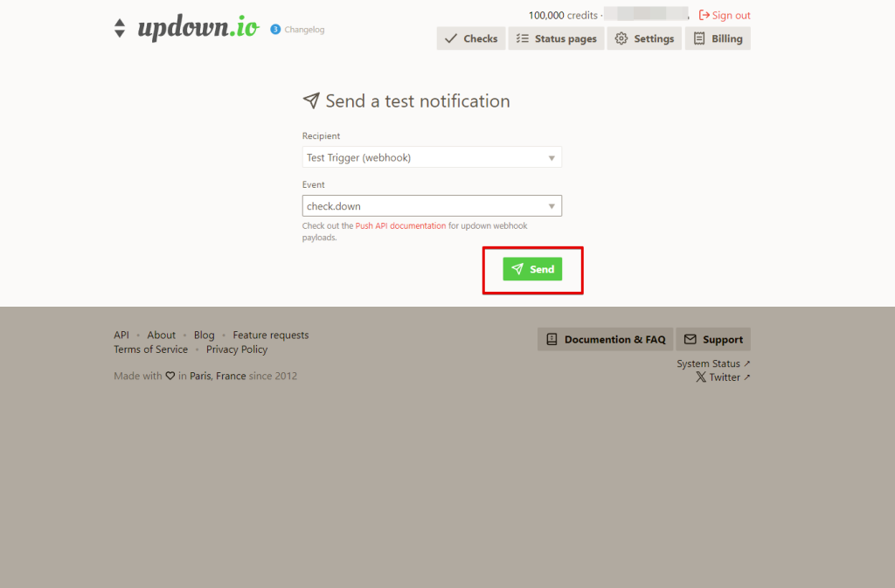Click the Billing receipt icon
895x588 pixels.
coord(699,38)
